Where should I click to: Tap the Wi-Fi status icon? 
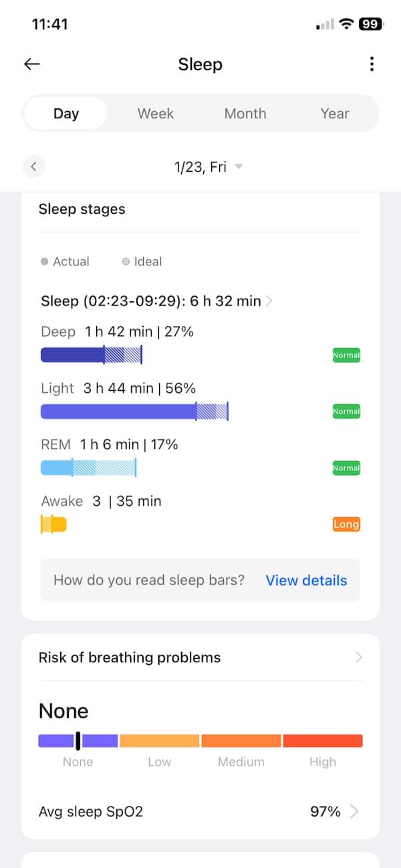pyautogui.click(x=346, y=24)
